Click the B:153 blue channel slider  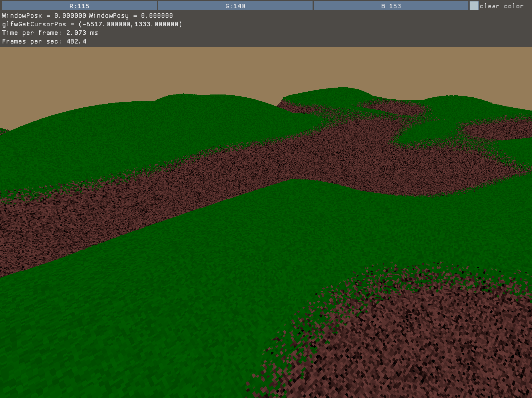pyautogui.click(x=391, y=5)
